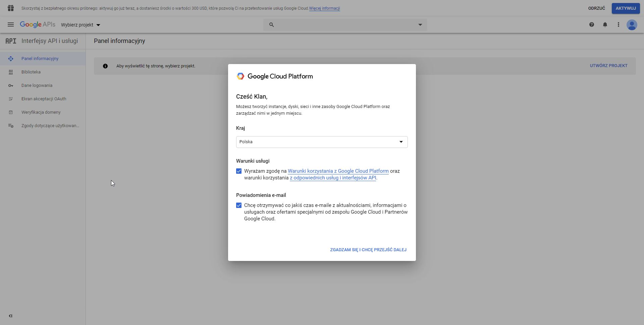Click the search magnifier icon
The image size is (644, 325).
coord(272,25)
